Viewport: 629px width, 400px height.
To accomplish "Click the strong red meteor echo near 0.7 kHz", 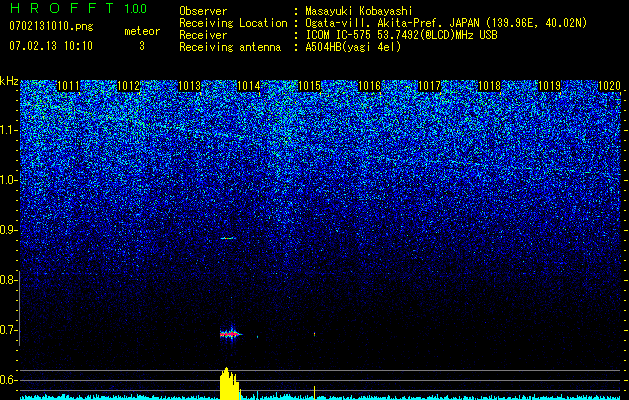I will pyautogui.click(x=231, y=334).
